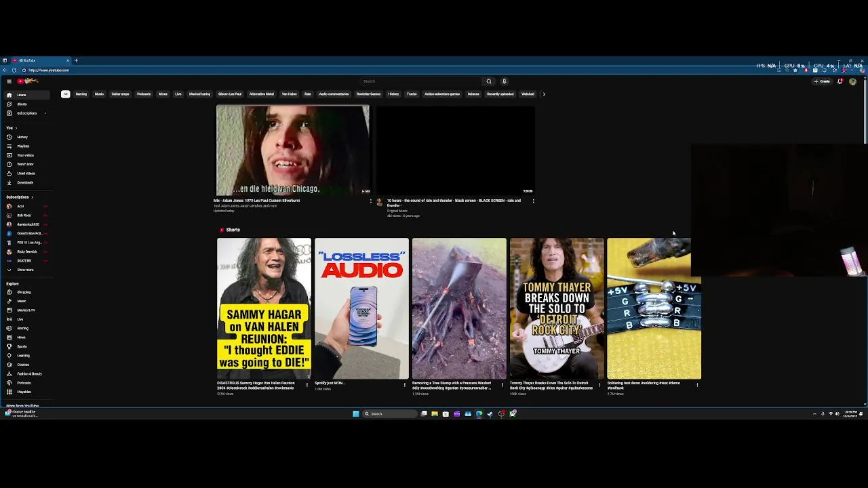The image size is (868, 488).
Task: Expand the Subscriptions section chevron
Action: coord(32,197)
